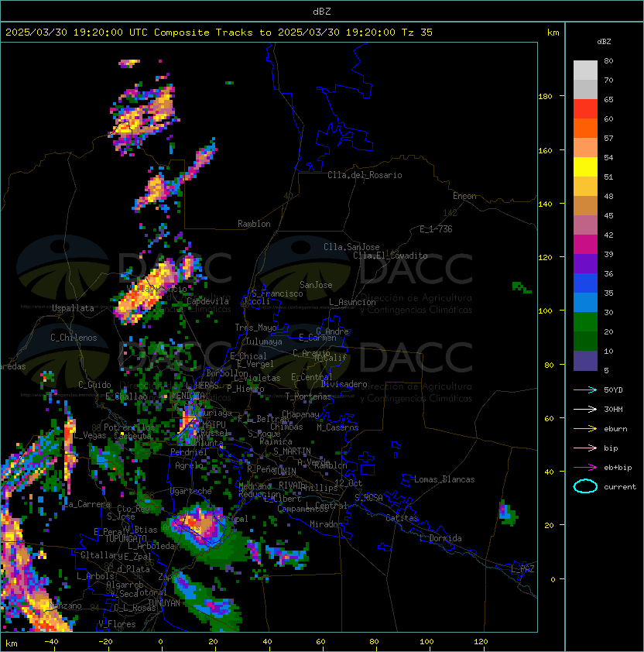Click the 'TUNUYAN' place label
Screen dimensions: 644x652
tap(164, 603)
